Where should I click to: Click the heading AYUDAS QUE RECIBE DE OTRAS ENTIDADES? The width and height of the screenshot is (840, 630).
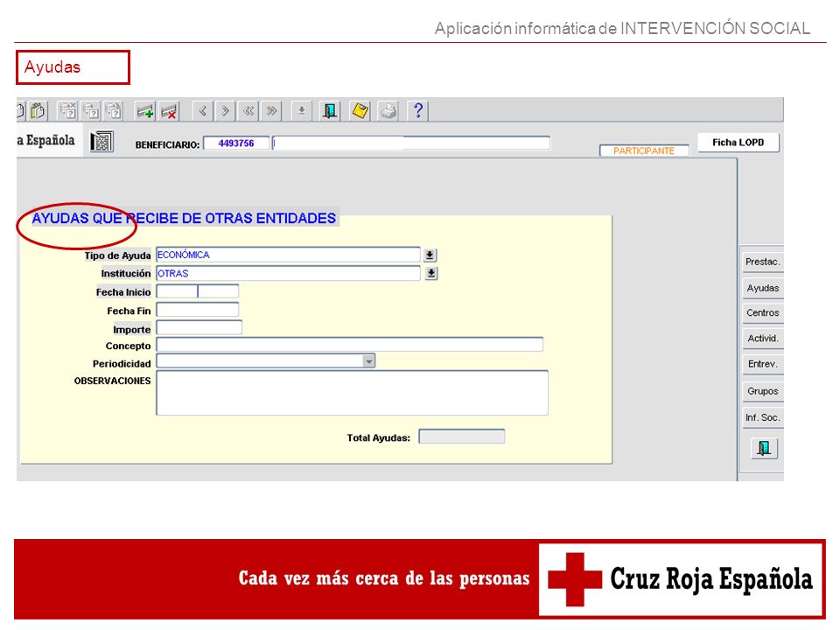click(184, 218)
